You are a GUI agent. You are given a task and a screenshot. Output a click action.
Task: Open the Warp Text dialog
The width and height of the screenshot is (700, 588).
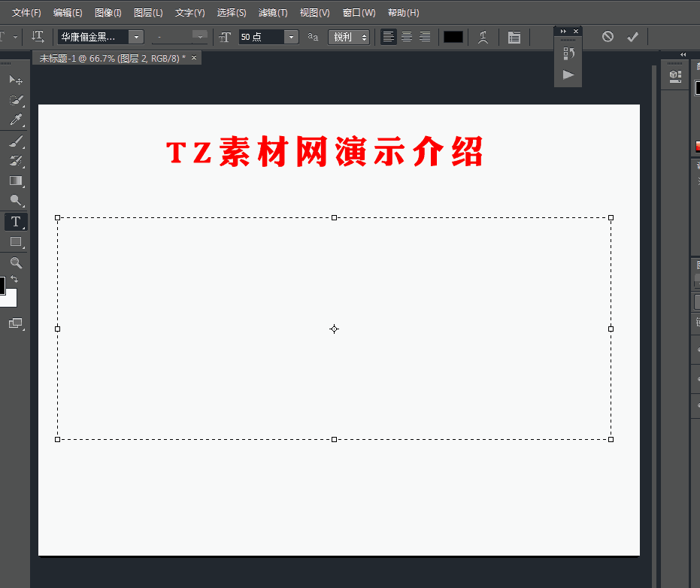point(483,37)
